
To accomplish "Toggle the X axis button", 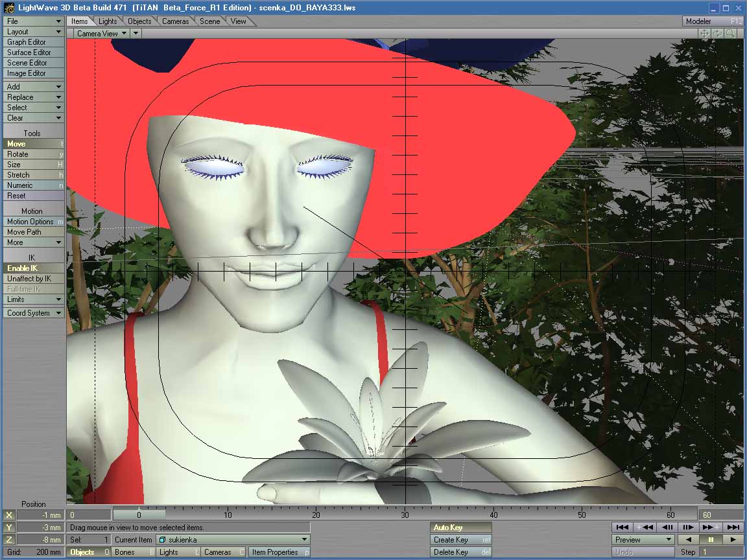I will [x=9, y=515].
